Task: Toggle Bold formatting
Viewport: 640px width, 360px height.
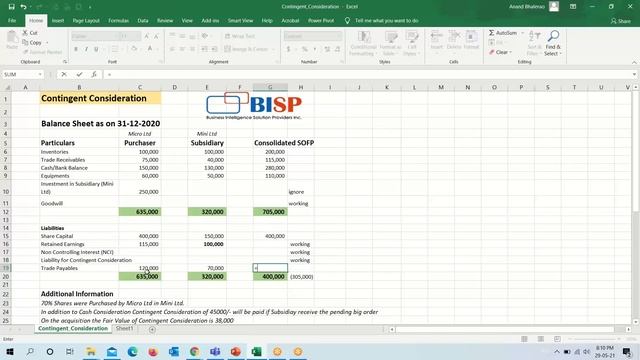Action: 76,49
